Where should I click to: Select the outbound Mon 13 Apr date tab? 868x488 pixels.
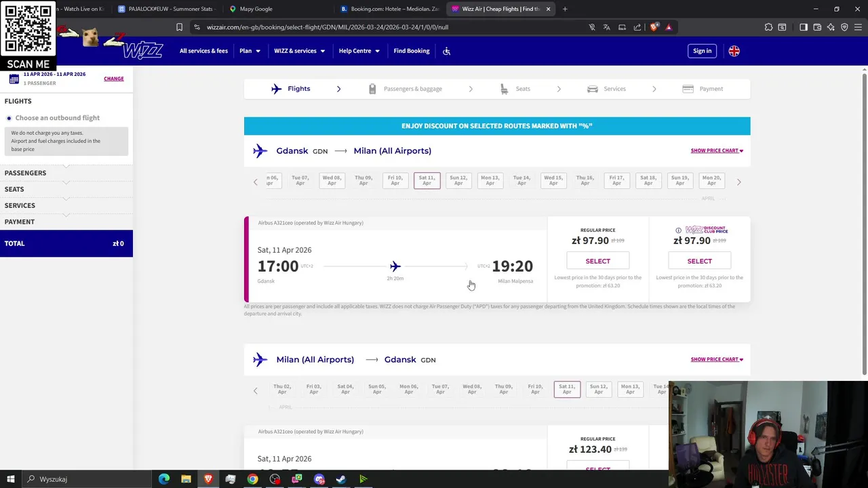click(490, 180)
